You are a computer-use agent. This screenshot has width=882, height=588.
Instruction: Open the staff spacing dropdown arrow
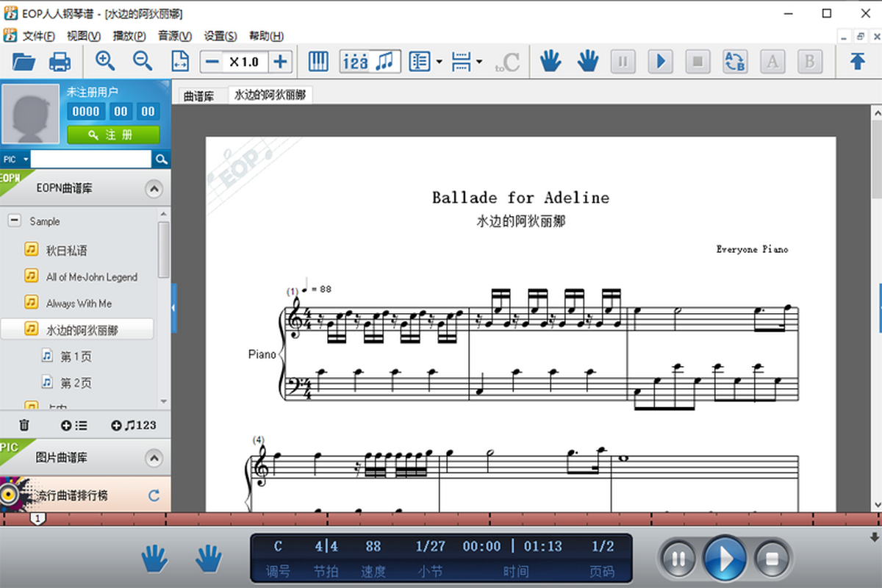point(478,62)
